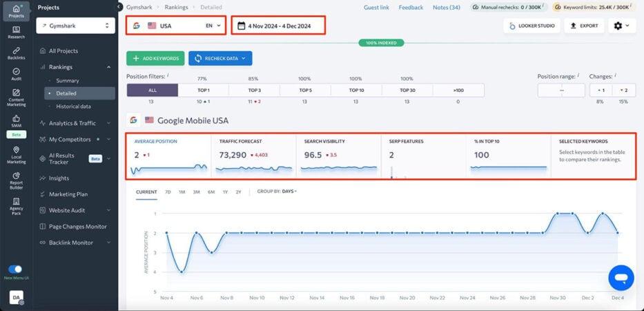This screenshot has height=311, width=644.
Task: Collapse sidebar with the arrow handle
Action: (119, 7)
